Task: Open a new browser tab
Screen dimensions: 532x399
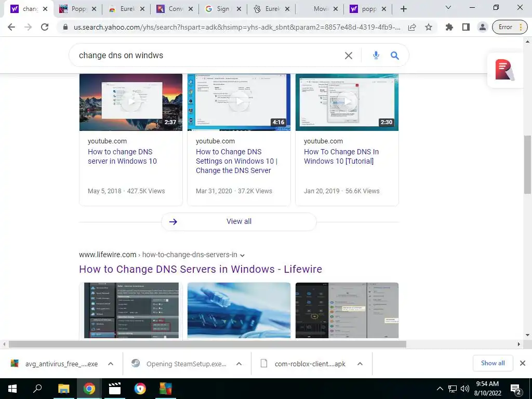Action: 403,9
